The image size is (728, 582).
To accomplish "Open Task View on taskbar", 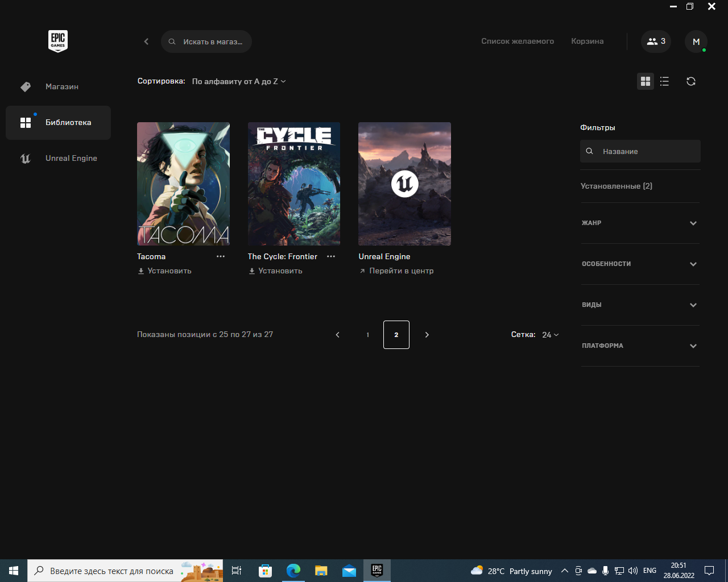I will [237, 571].
